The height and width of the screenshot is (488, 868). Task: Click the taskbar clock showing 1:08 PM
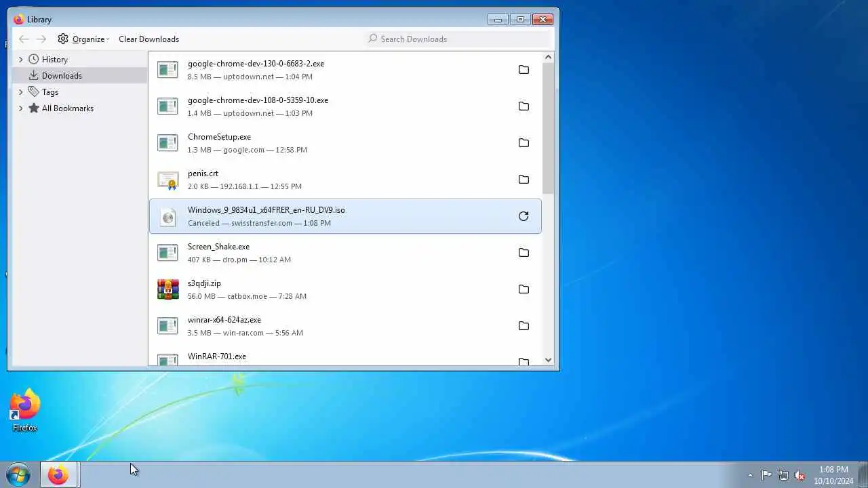pos(833,475)
